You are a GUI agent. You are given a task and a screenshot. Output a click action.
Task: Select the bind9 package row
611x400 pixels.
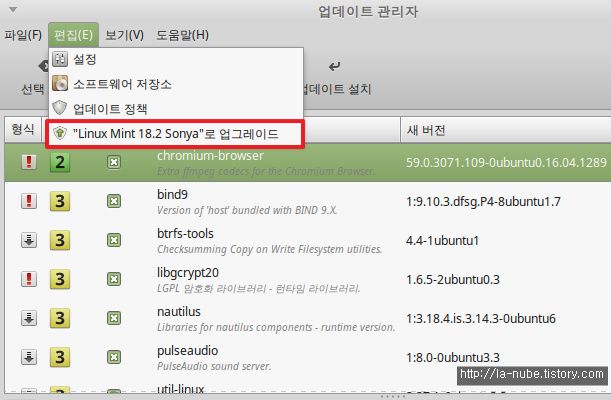(x=308, y=201)
